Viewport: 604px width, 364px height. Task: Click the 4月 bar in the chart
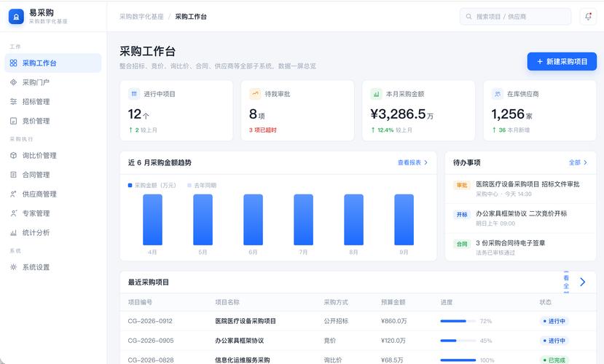pos(152,220)
